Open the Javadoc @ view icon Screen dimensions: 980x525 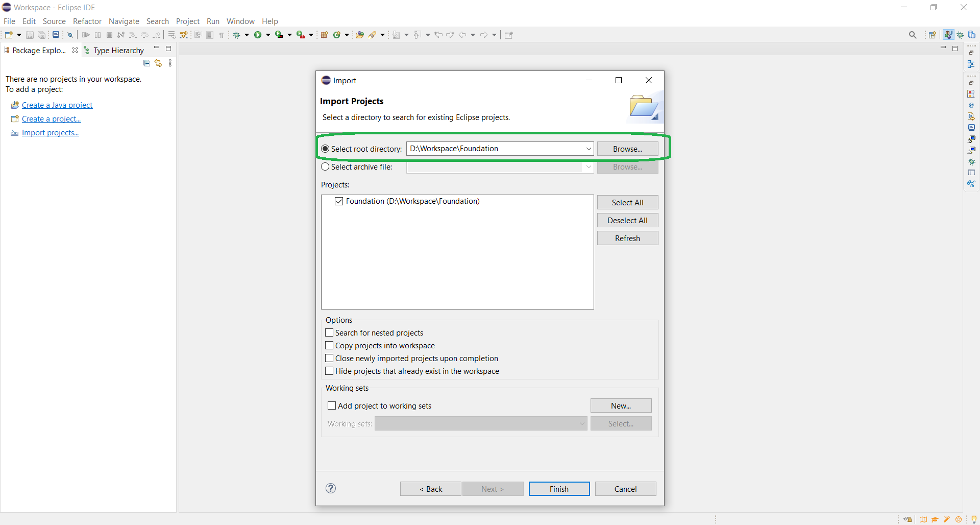pos(971,105)
